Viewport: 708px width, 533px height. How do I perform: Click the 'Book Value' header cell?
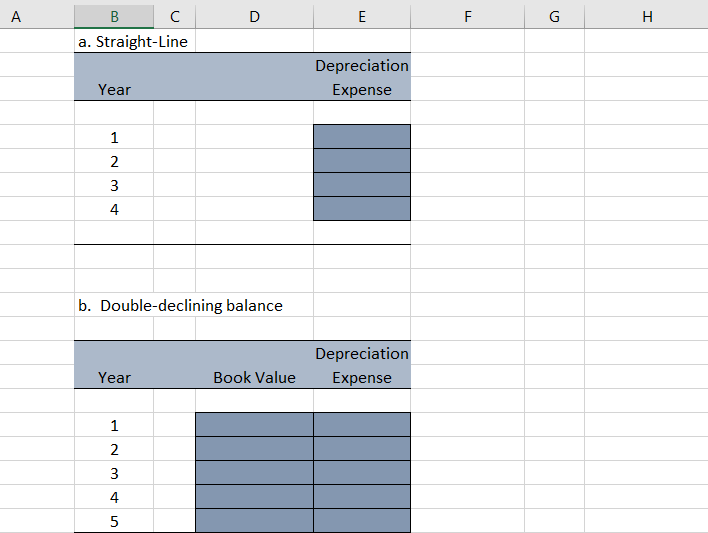(x=255, y=377)
